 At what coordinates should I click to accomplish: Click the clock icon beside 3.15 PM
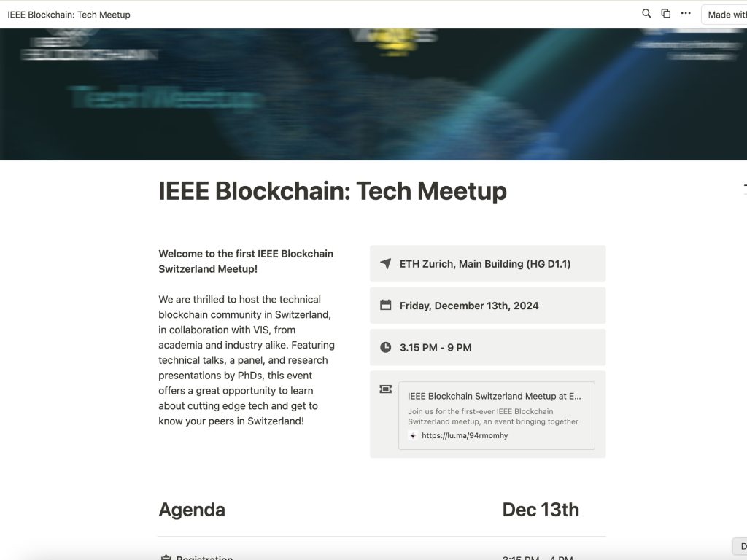point(385,347)
